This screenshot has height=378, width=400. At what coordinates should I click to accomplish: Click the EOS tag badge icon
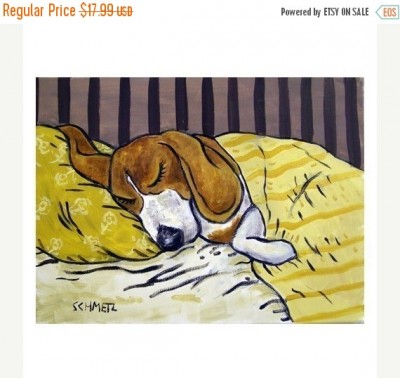387,13
